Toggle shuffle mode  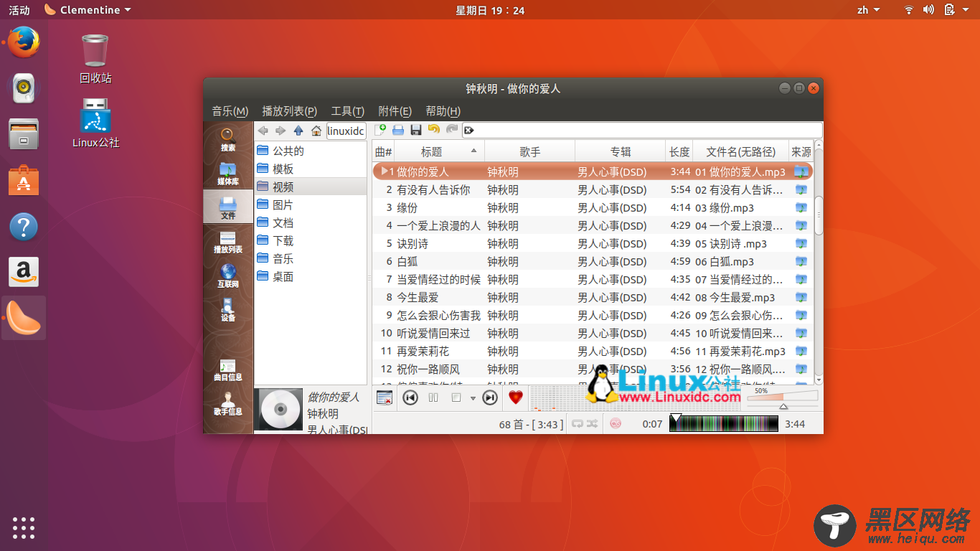(x=592, y=424)
